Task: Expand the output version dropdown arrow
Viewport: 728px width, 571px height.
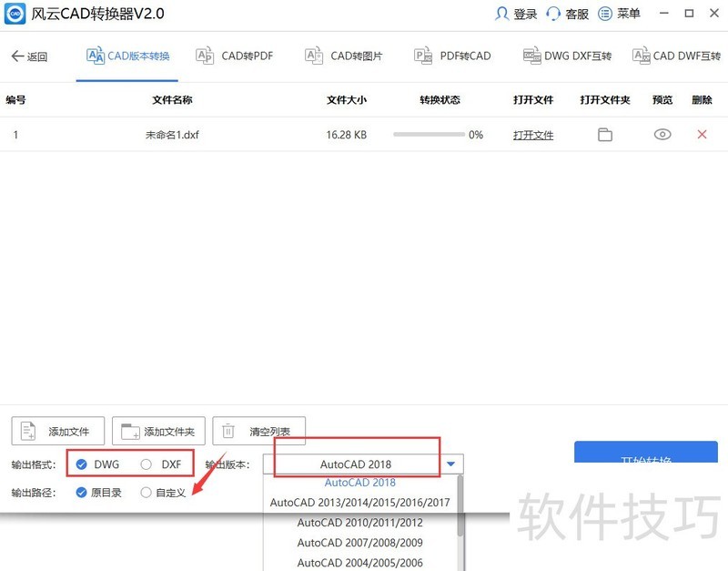Action: [x=450, y=464]
